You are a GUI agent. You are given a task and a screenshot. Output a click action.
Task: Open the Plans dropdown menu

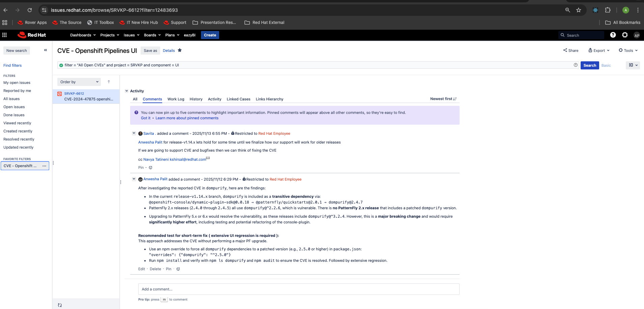[x=172, y=35]
